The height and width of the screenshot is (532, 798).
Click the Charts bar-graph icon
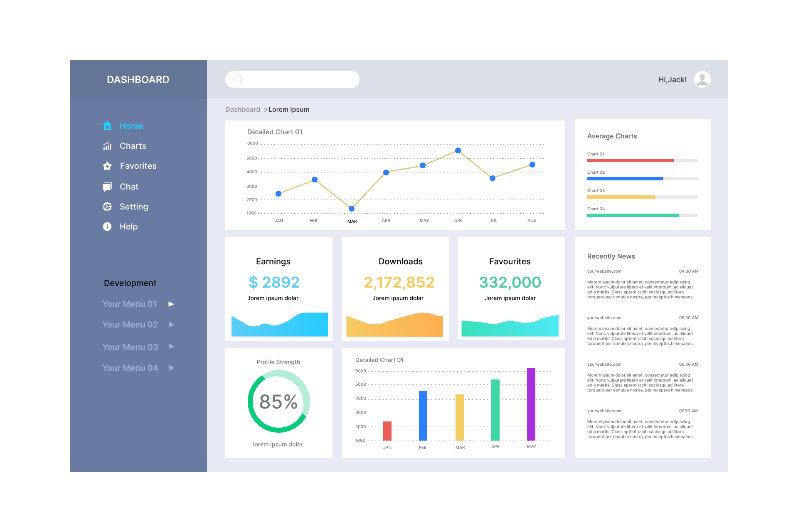tap(107, 146)
